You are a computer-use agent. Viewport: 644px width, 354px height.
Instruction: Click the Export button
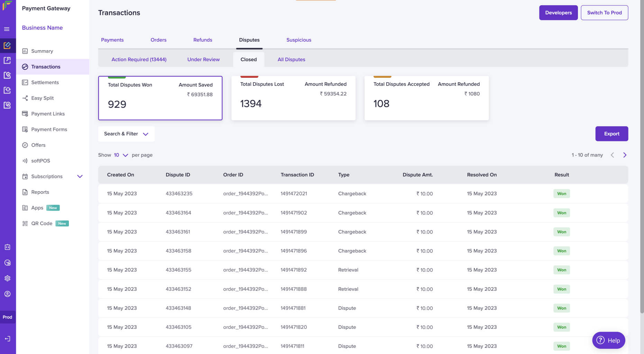611,134
